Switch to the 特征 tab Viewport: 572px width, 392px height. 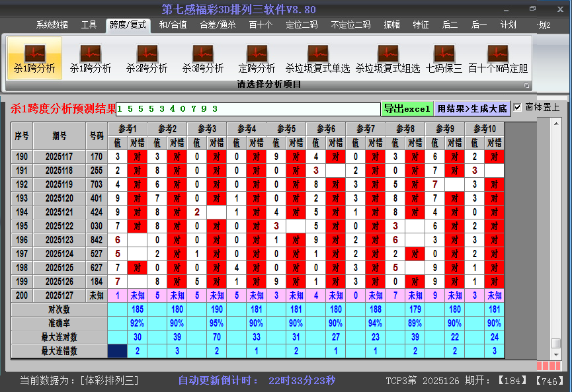pos(421,25)
